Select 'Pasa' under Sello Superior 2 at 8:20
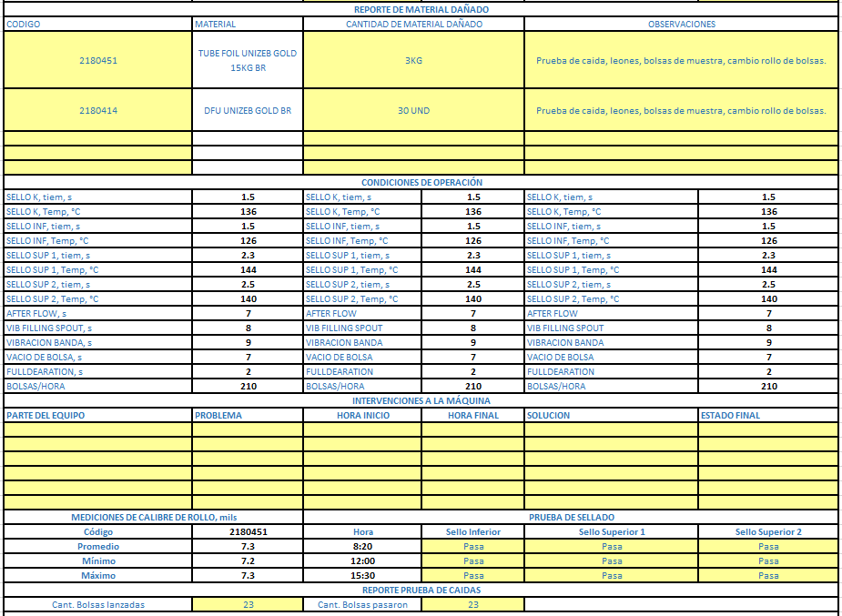 coord(768,547)
